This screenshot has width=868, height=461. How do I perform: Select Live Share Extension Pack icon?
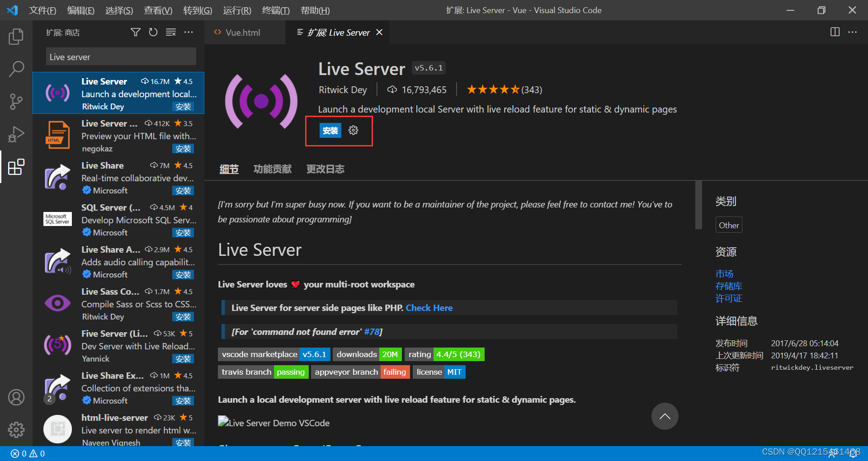point(57,387)
